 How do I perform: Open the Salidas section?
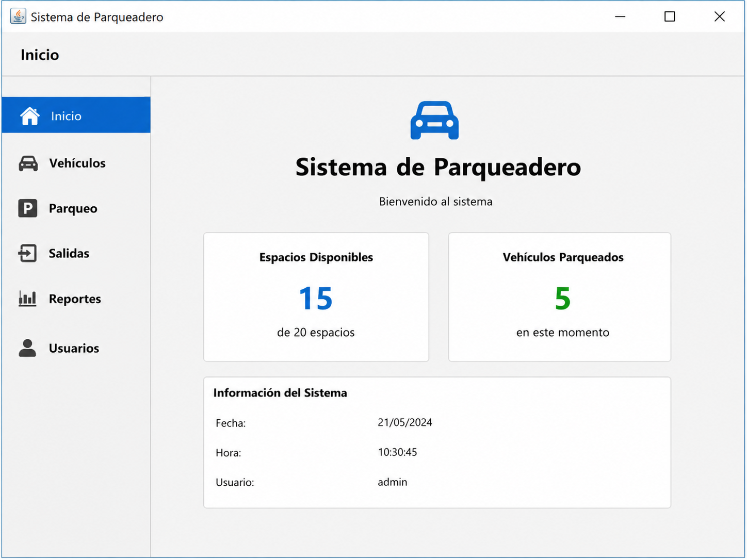[76, 253]
